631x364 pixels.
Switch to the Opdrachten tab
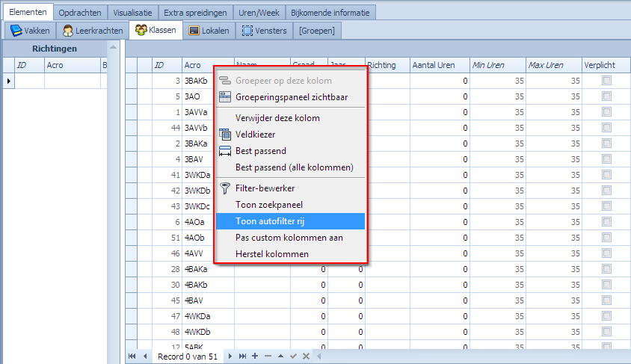point(80,13)
